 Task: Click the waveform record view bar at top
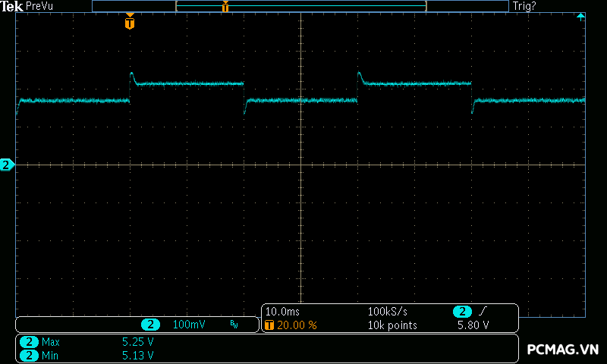pos(300,6)
